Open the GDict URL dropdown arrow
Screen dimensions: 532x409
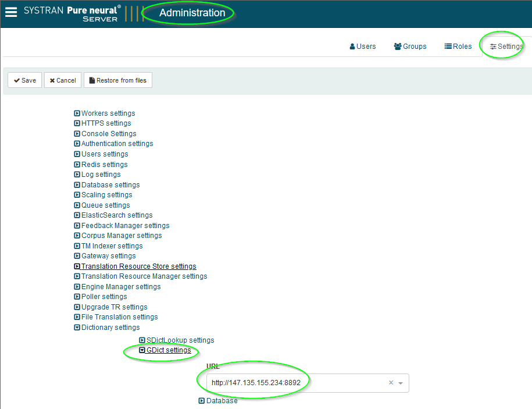[x=401, y=383]
